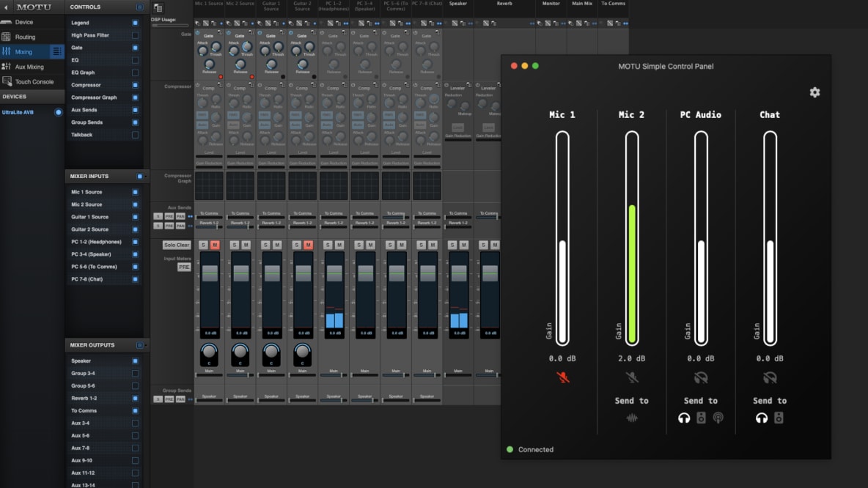Select the UltraLite AVB device radio button

(x=58, y=112)
